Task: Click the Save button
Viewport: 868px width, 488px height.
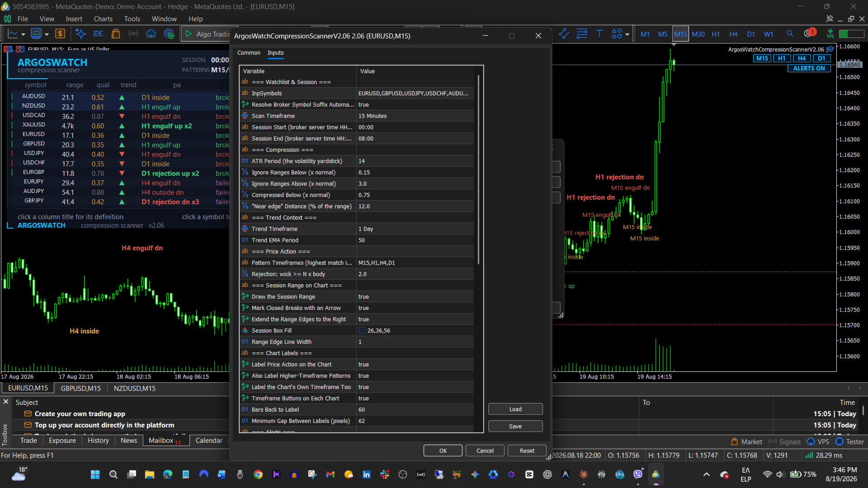Action: coord(515,426)
